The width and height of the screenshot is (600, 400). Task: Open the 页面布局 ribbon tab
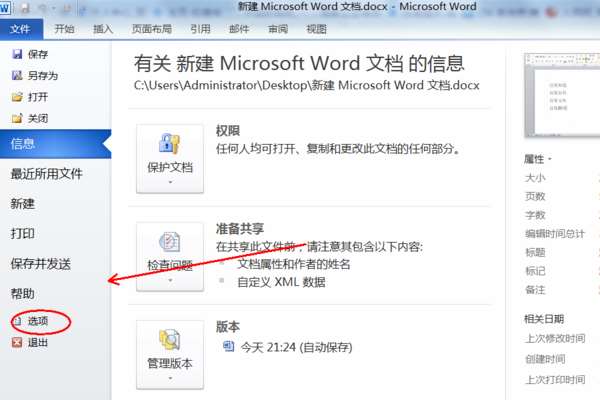(152, 29)
